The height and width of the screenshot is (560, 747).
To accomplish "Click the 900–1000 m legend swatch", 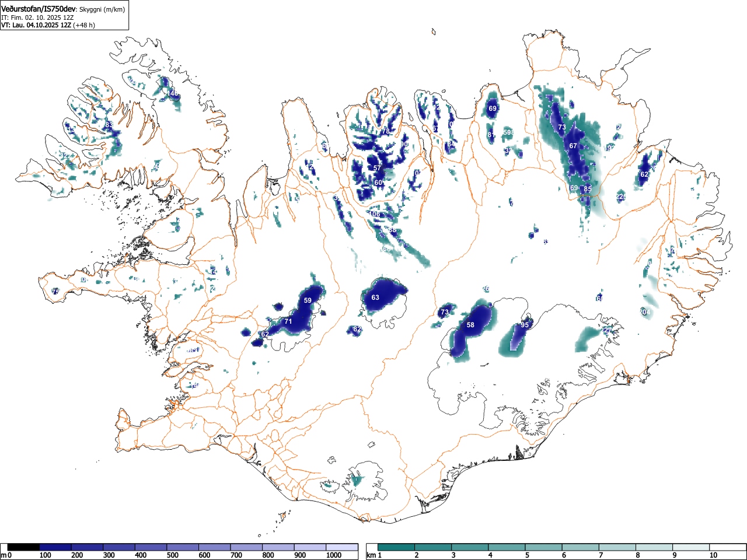I will point(310,547).
